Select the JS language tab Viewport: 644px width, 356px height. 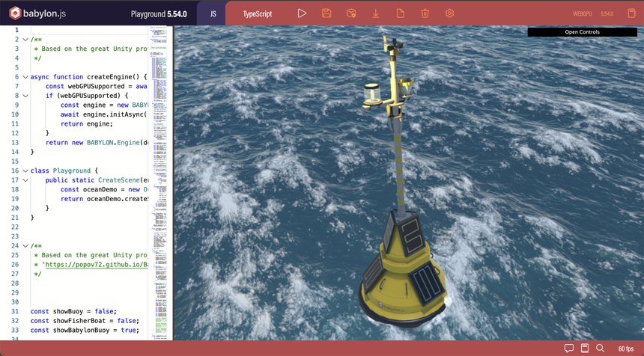pyautogui.click(x=213, y=13)
